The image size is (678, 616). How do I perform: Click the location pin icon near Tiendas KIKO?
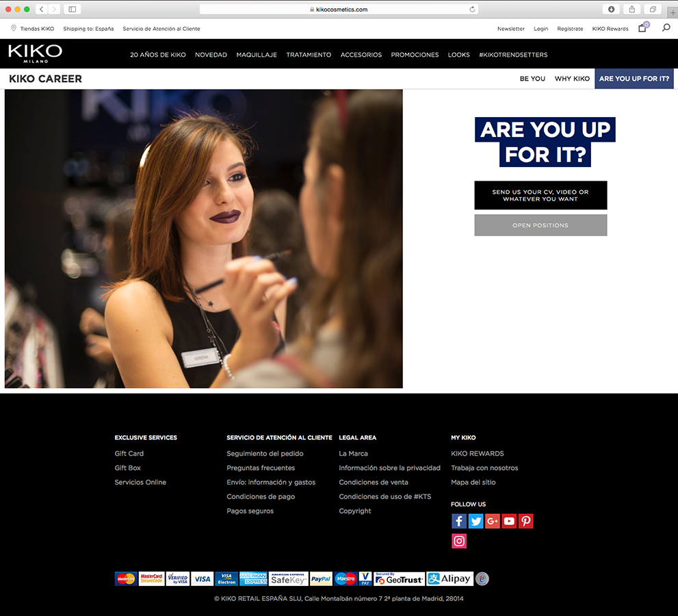point(14,28)
